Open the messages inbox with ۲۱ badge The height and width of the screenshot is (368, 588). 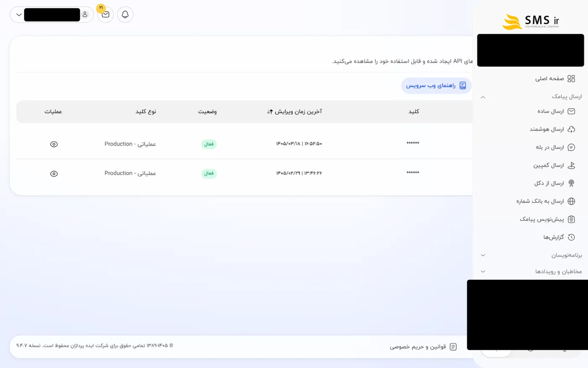click(x=105, y=15)
